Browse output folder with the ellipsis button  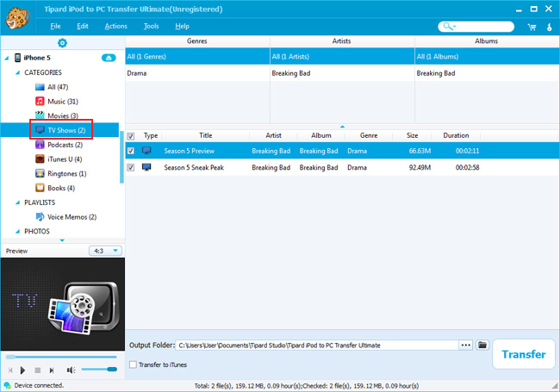pyautogui.click(x=466, y=345)
